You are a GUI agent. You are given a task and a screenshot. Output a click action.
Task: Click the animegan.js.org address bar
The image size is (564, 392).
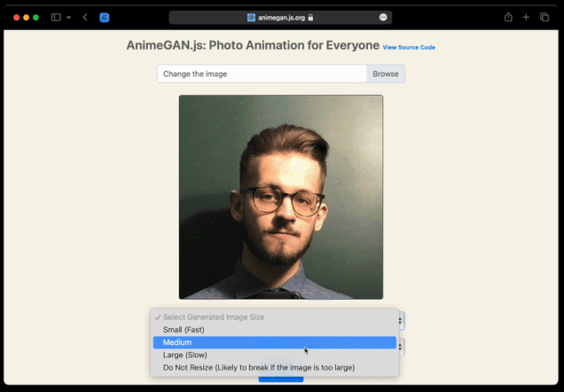[280, 17]
